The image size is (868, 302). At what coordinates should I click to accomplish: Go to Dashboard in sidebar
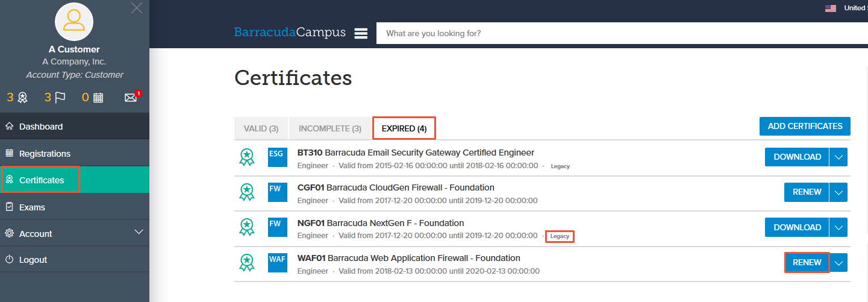coord(75,127)
